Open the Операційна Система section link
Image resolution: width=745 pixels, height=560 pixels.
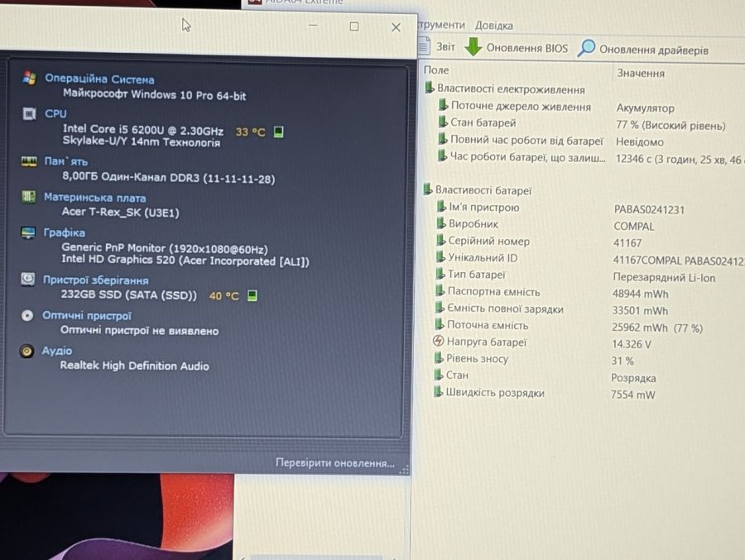coord(99,79)
